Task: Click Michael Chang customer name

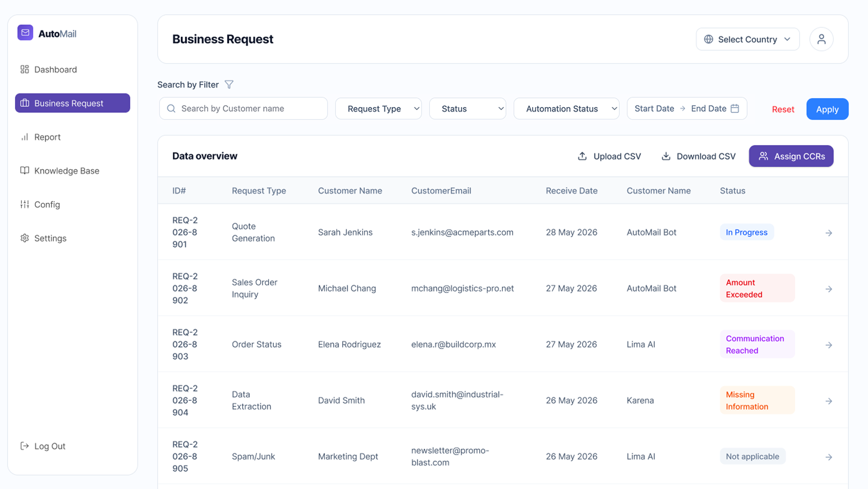Action: pyautogui.click(x=347, y=288)
